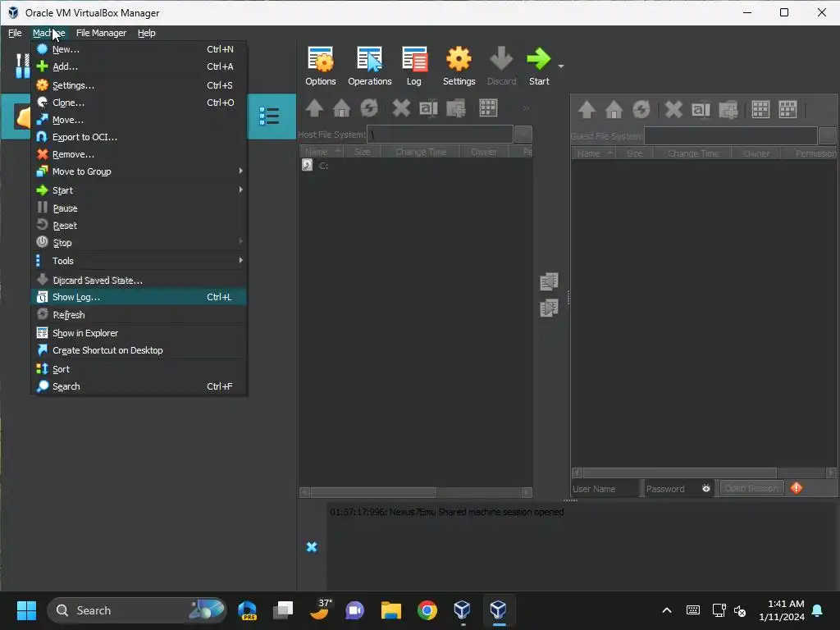Expand the Tools submenu
Image resolution: width=840 pixels, height=630 pixels.
point(139,261)
